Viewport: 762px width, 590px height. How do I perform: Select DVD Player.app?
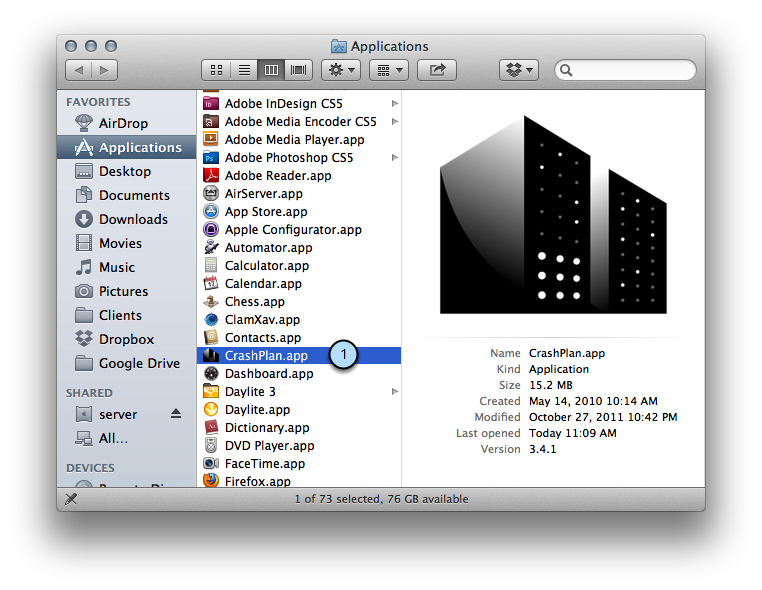(299, 445)
